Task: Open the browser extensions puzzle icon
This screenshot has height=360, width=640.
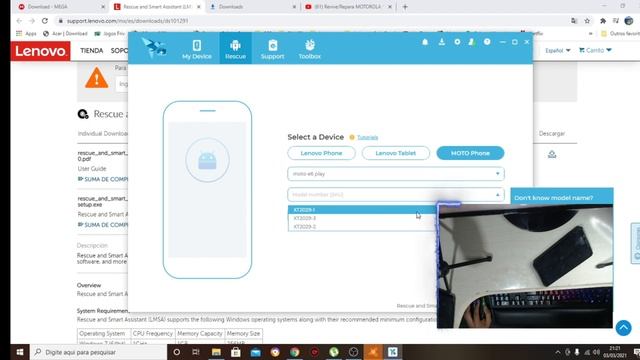Action: (x=603, y=21)
